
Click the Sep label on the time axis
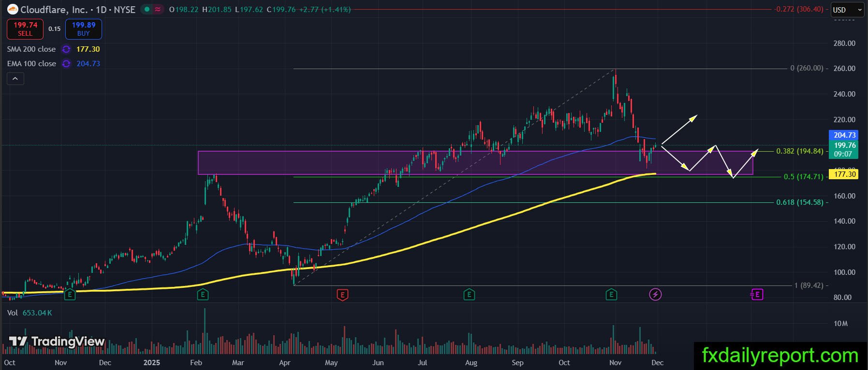tap(517, 363)
